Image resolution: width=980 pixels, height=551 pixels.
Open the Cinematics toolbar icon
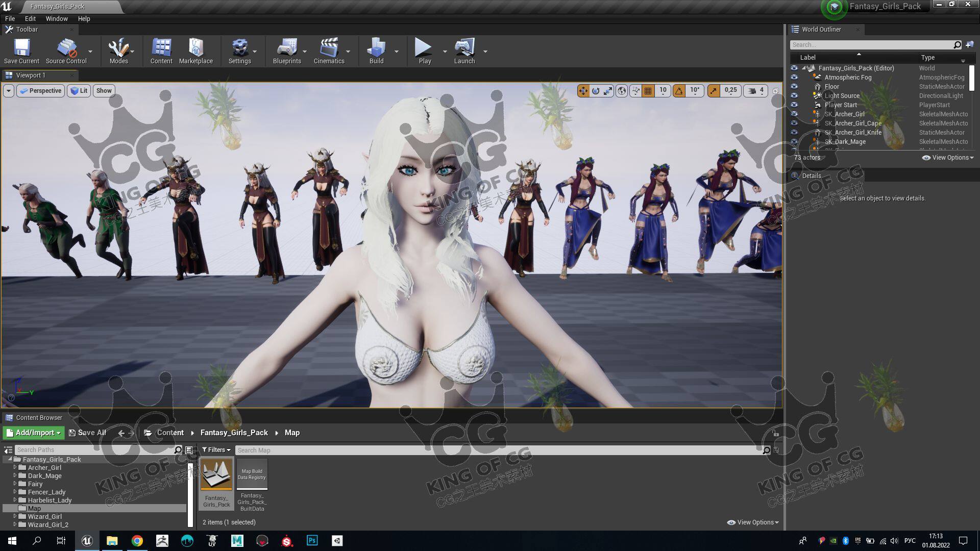329,51
